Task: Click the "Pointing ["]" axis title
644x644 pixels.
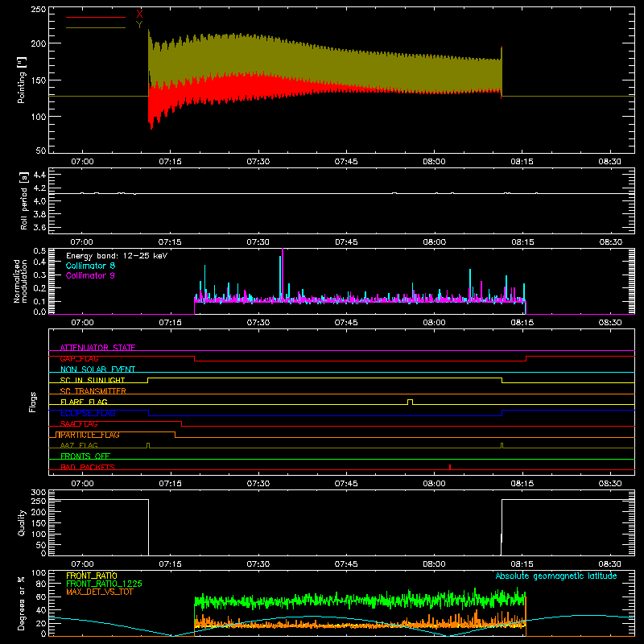Action: click(22, 80)
